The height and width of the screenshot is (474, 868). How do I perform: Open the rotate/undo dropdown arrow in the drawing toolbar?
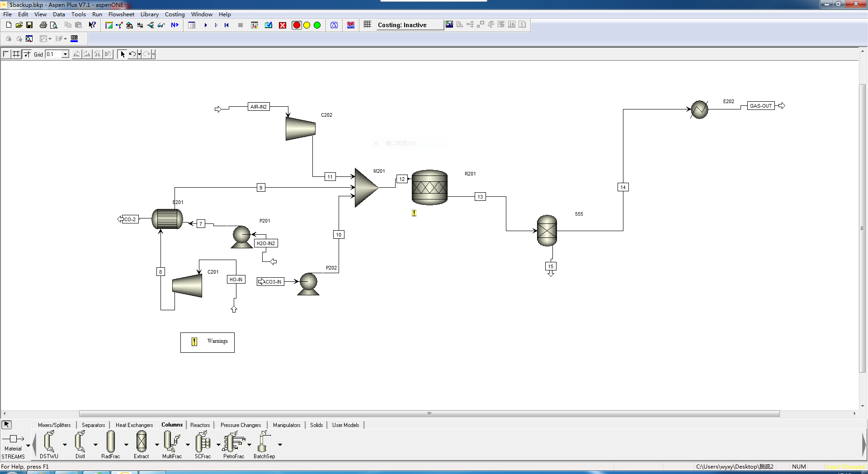[139, 54]
